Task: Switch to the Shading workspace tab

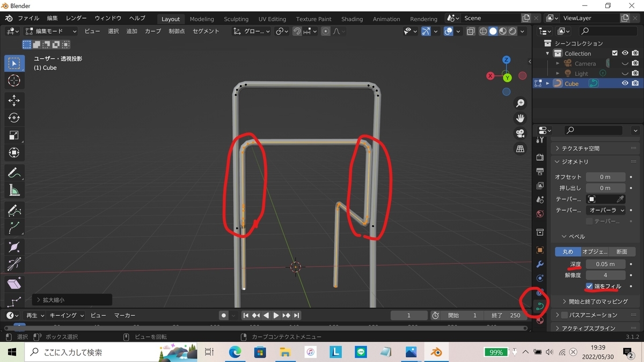Action: pyautogui.click(x=352, y=19)
